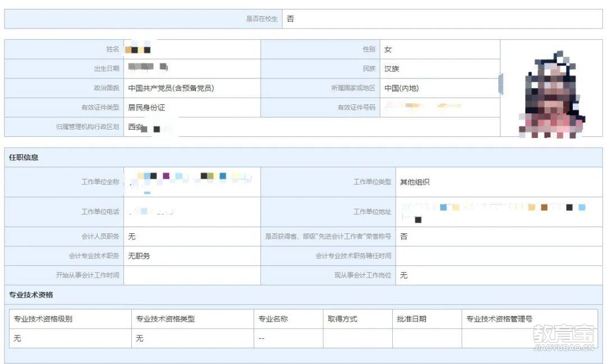Click the '有效证件类型' label
The width and height of the screenshot is (606, 364).
[x=100, y=107]
